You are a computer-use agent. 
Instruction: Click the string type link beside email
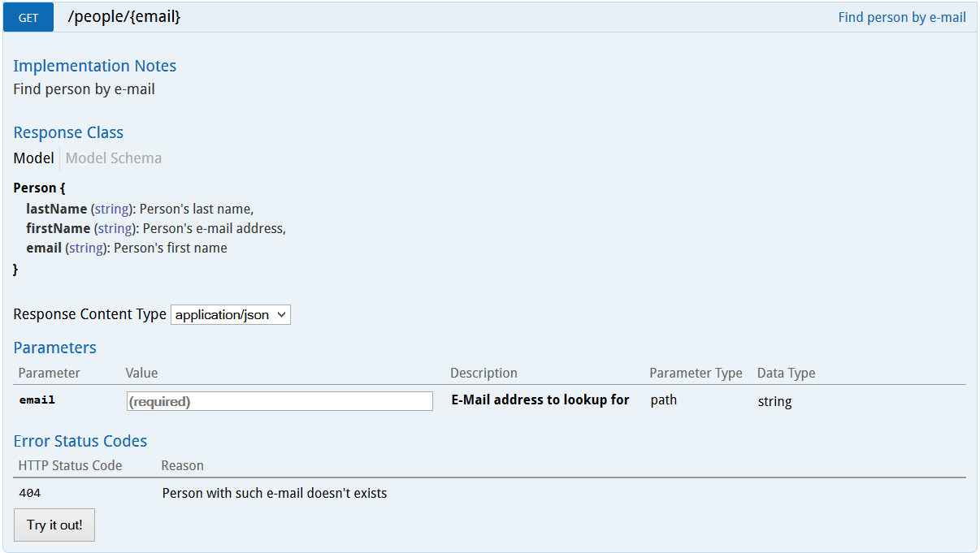tap(85, 248)
